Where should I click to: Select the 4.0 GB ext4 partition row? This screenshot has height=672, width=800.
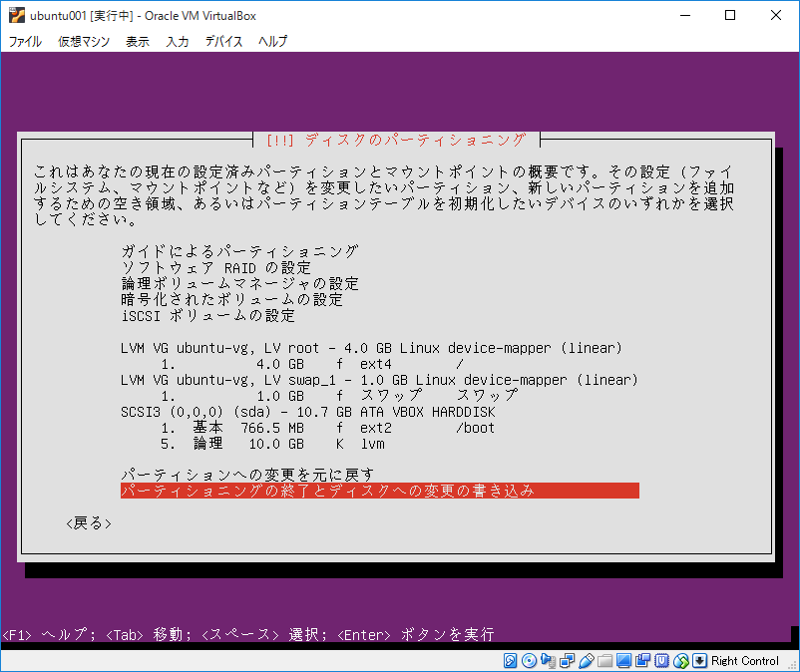tap(312, 364)
